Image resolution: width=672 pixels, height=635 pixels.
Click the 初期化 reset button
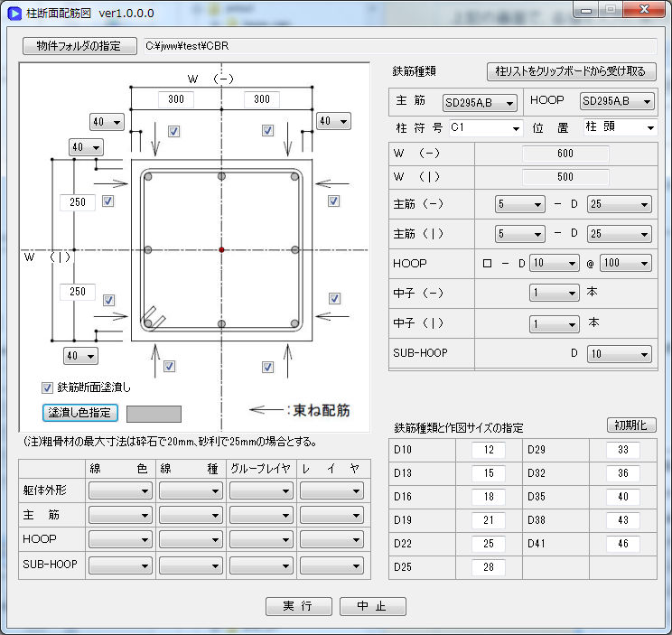[630, 425]
